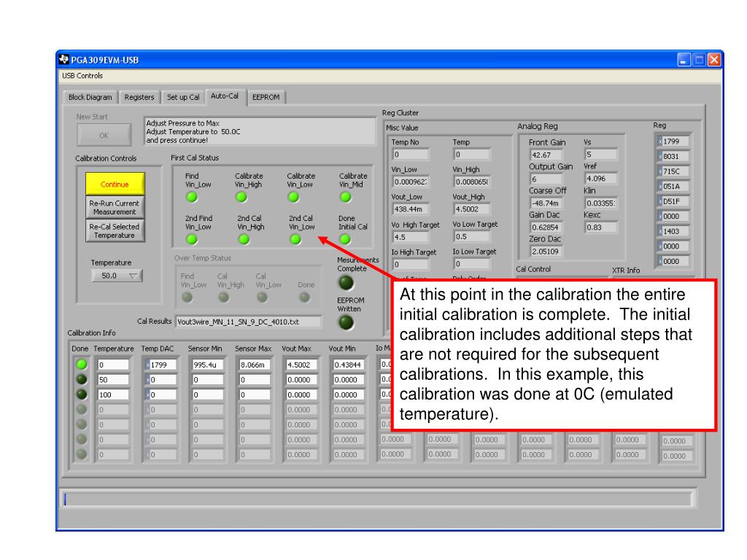This screenshot has width=747, height=560.
Task: Open the Set up Cal tab
Action: click(x=183, y=97)
